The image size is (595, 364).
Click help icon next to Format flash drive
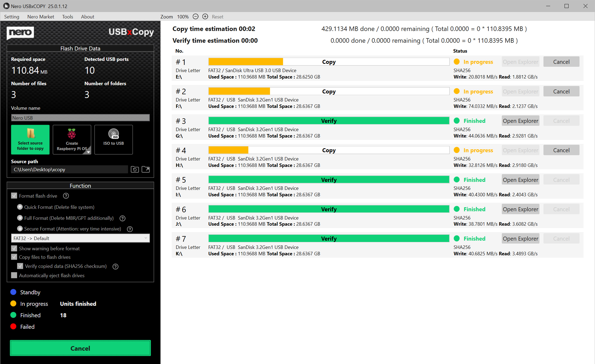click(66, 196)
